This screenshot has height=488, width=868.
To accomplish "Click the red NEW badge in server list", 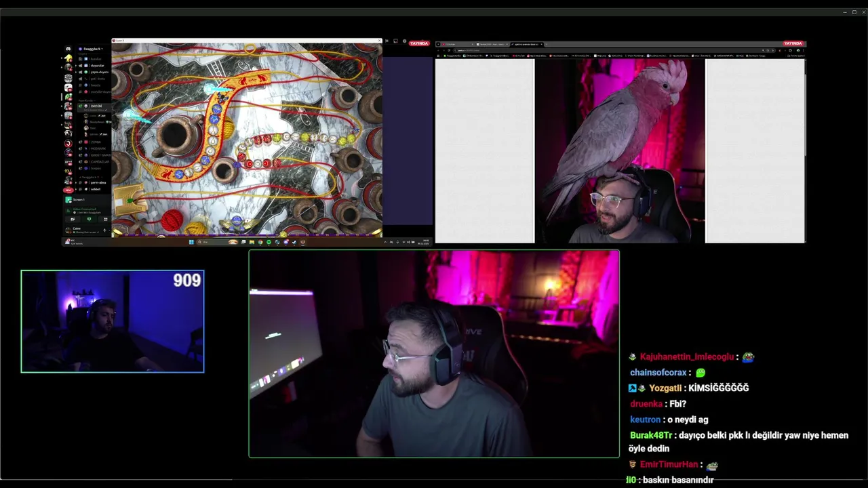I will point(68,190).
